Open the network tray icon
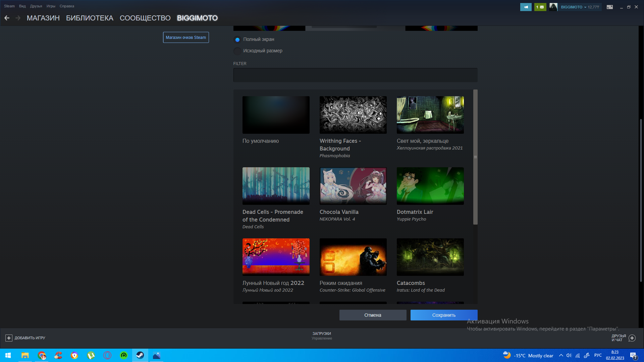 [x=578, y=355]
